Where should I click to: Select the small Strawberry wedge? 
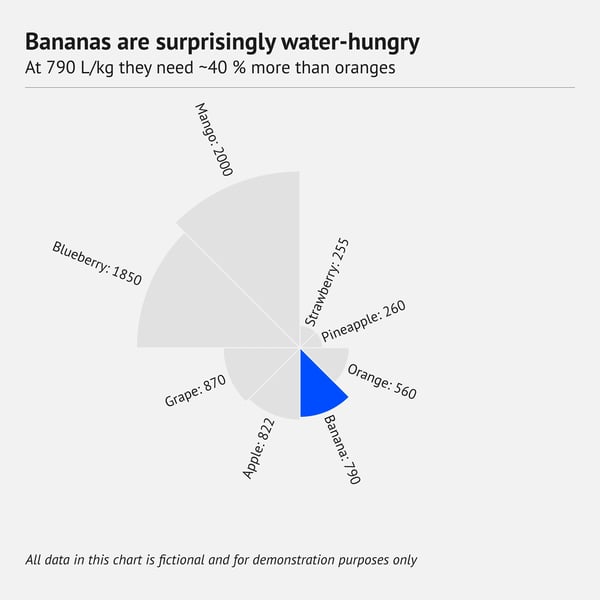307,337
